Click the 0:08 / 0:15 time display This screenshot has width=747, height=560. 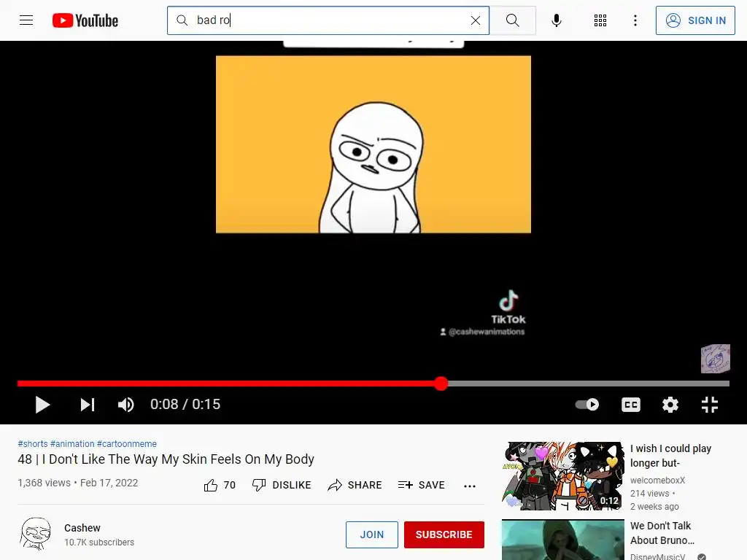pos(185,404)
